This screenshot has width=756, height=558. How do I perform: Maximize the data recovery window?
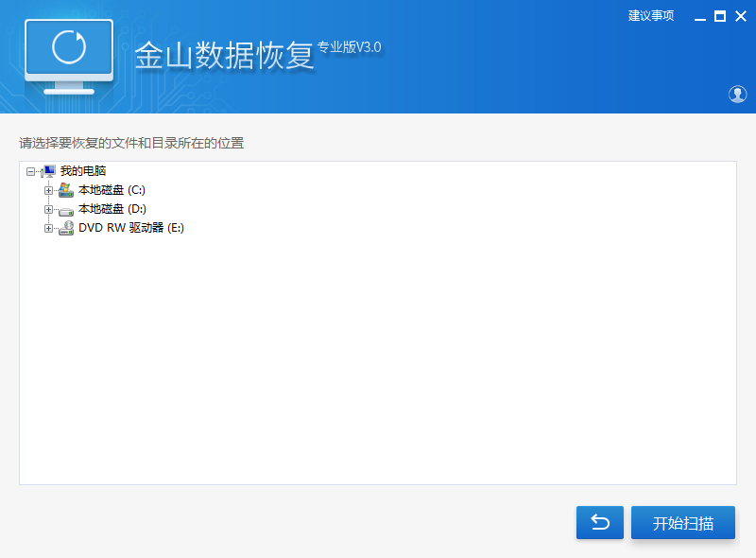720,16
